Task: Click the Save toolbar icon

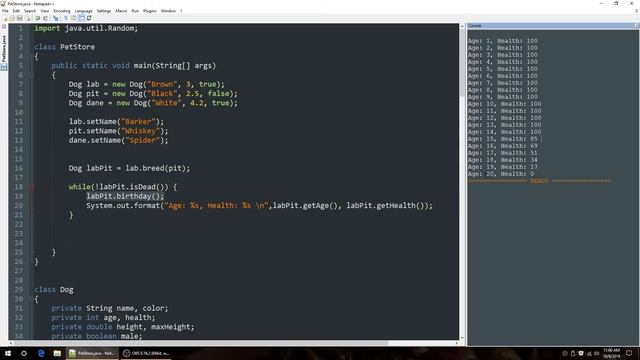Action: 20,18
